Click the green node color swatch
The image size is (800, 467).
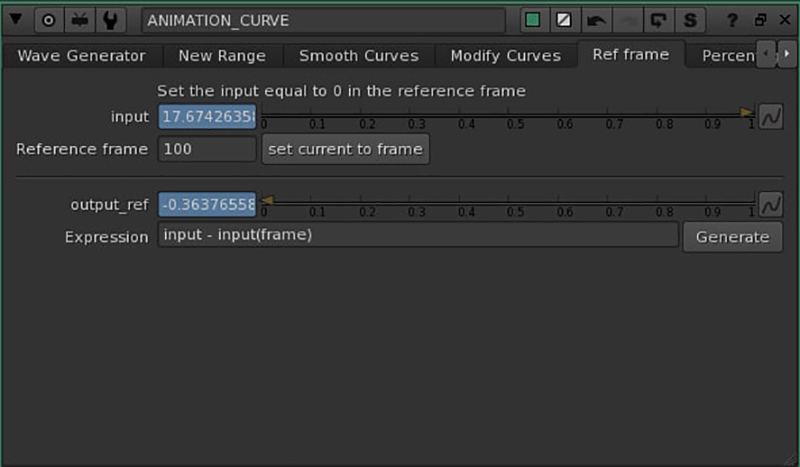(x=533, y=20)
